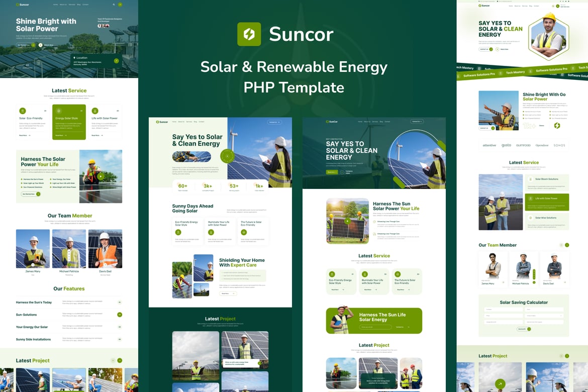
Task: Click search icon in Shine Bright page header
Action: pos(114,5)
